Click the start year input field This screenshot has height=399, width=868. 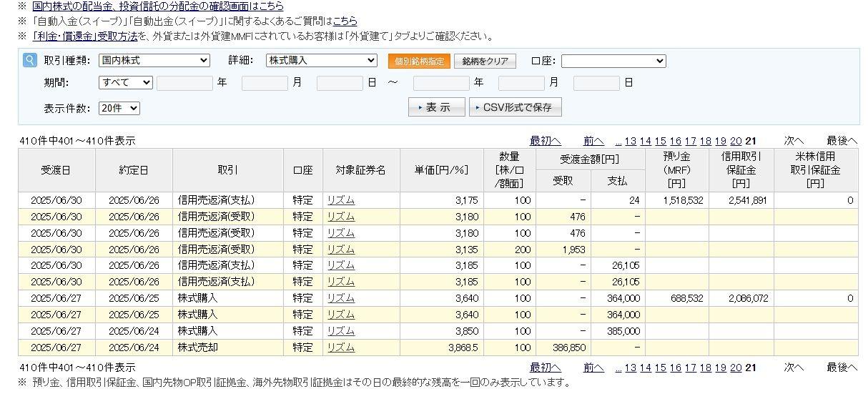tap(184, 83)
